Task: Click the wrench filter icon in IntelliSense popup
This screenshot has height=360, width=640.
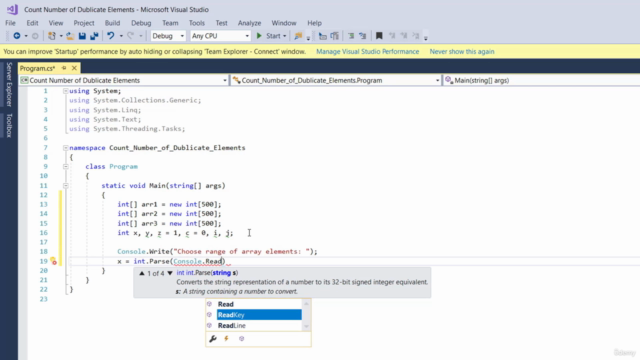Action: point(213,338)
